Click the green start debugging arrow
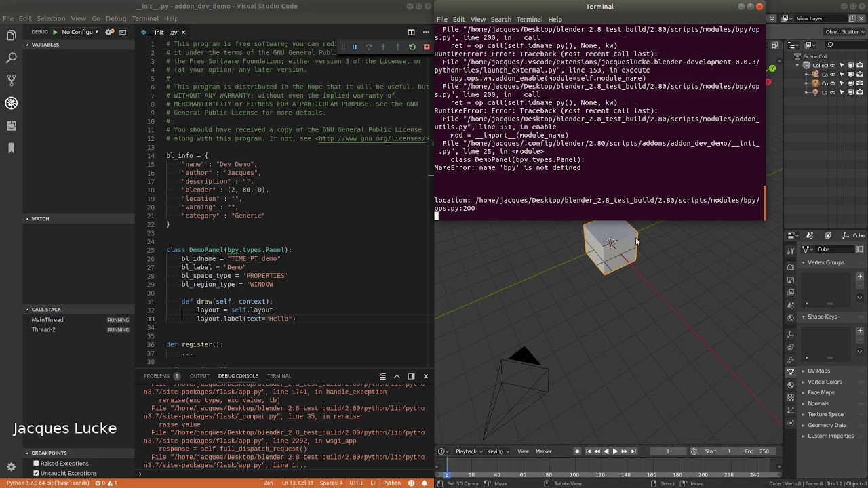This screenshot has height=488, width=868. click(55, 32)
